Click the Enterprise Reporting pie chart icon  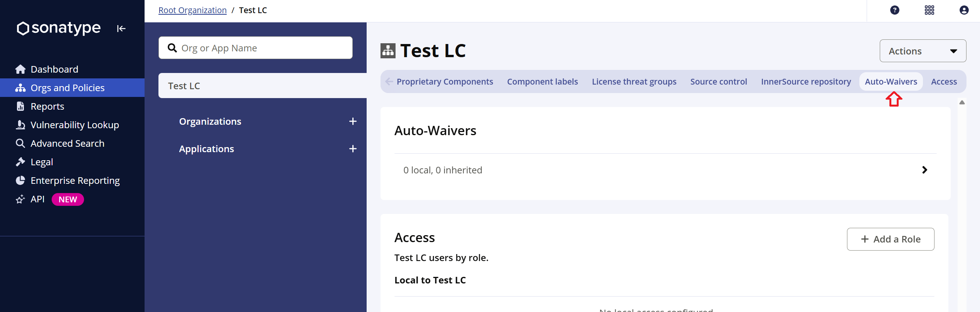click(20, 180)
